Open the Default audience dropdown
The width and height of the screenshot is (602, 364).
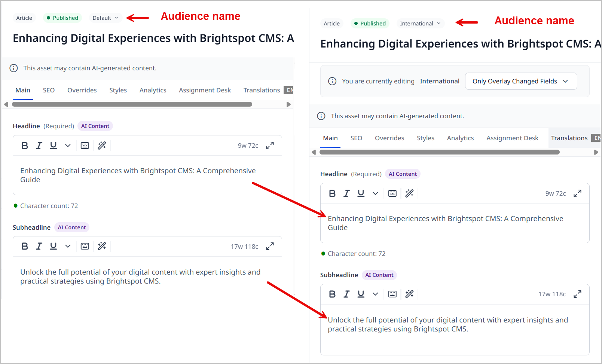tap(105, 18)
